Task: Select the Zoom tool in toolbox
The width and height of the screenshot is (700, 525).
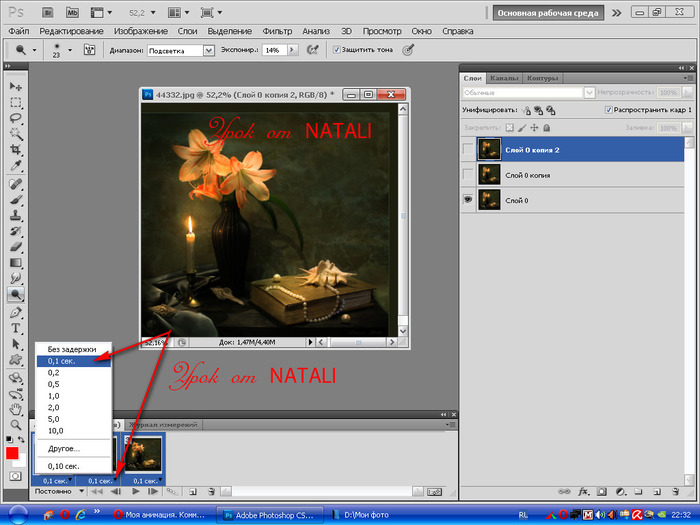Action: (x=16, y=425)
